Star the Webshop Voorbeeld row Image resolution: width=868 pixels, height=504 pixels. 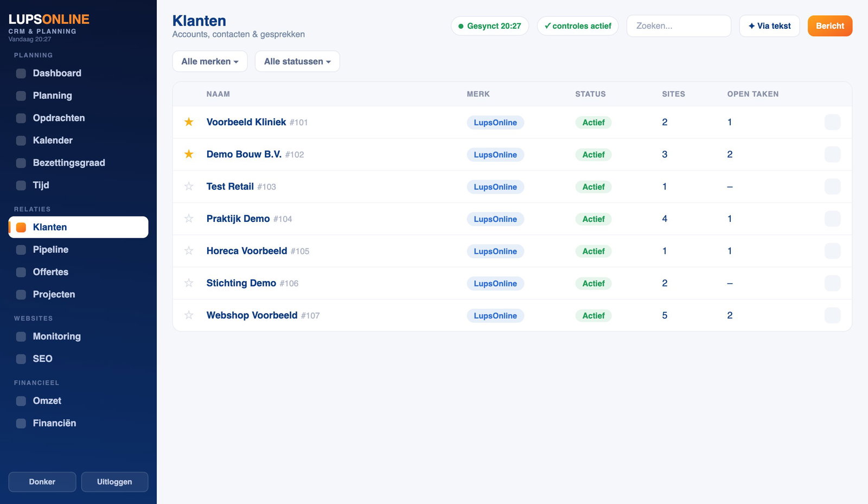189,315
